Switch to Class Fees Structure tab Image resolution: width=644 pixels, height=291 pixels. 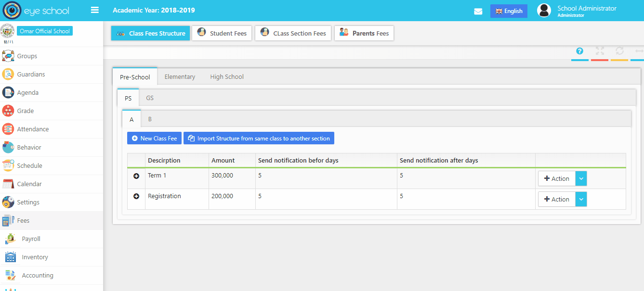151,33
